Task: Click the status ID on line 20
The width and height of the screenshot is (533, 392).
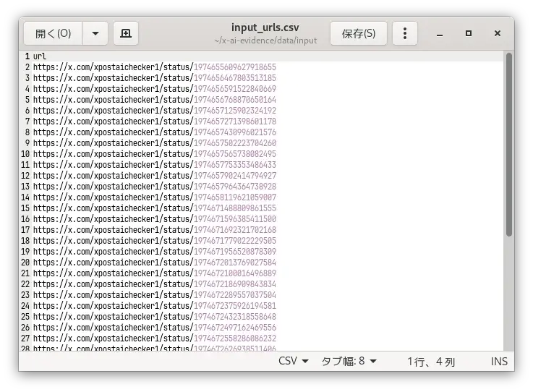Action: click(x=234, y=263)
